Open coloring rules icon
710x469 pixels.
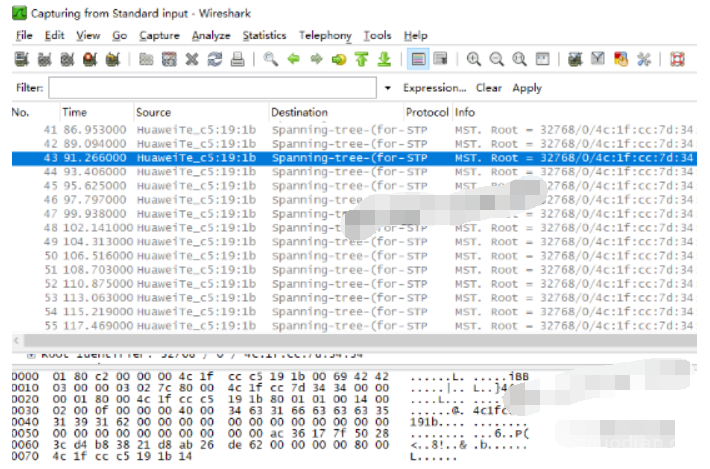(621, 59)
